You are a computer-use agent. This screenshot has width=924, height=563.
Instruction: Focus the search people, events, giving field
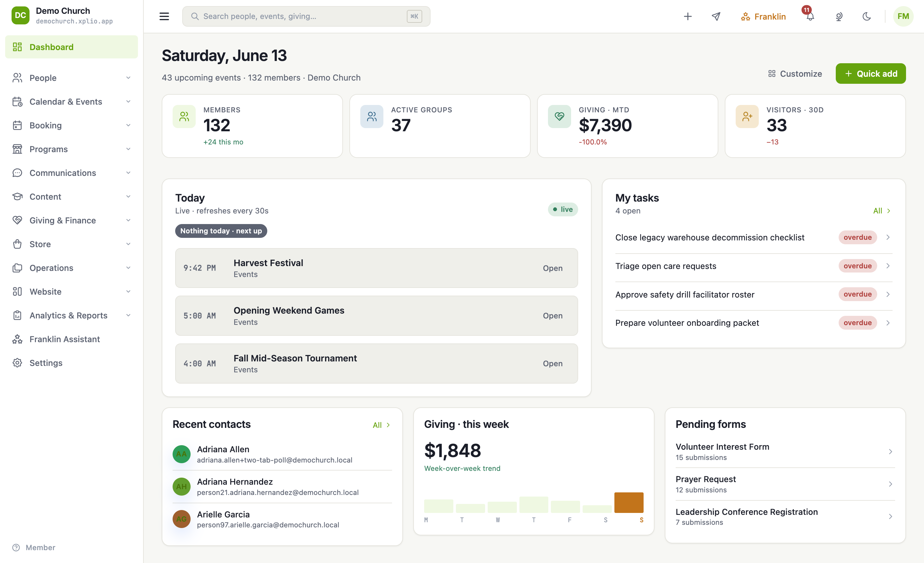[x=306, y=16]
